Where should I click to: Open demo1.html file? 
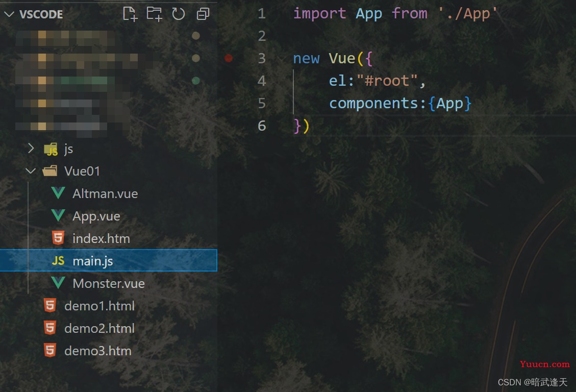click(x=99, y=306)
